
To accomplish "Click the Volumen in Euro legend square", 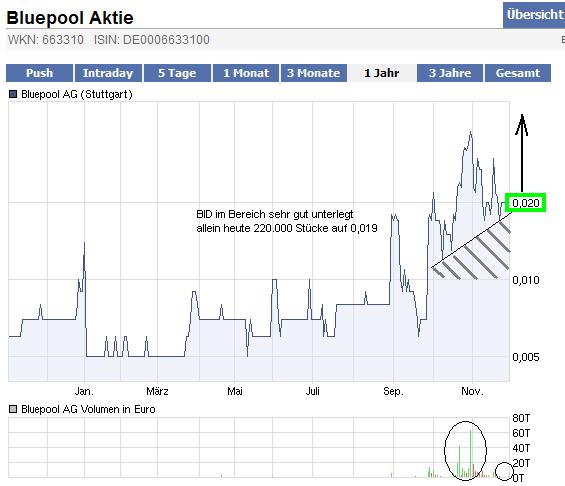I will 13,409.
